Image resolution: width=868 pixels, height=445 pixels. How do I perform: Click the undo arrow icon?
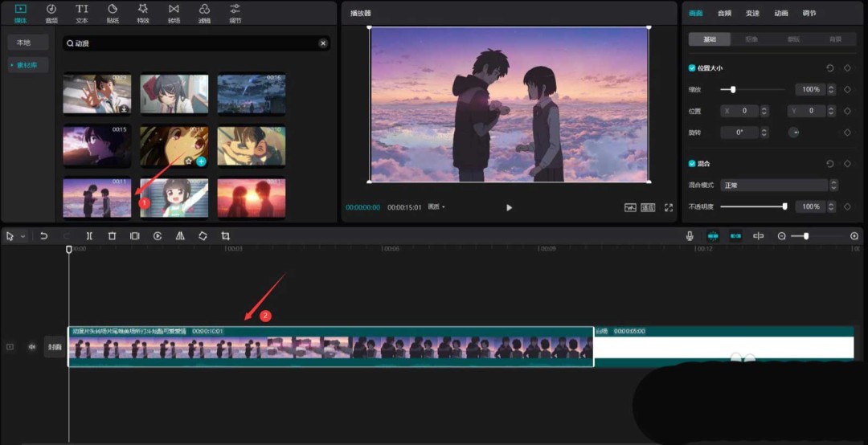[x=43, y=236]
